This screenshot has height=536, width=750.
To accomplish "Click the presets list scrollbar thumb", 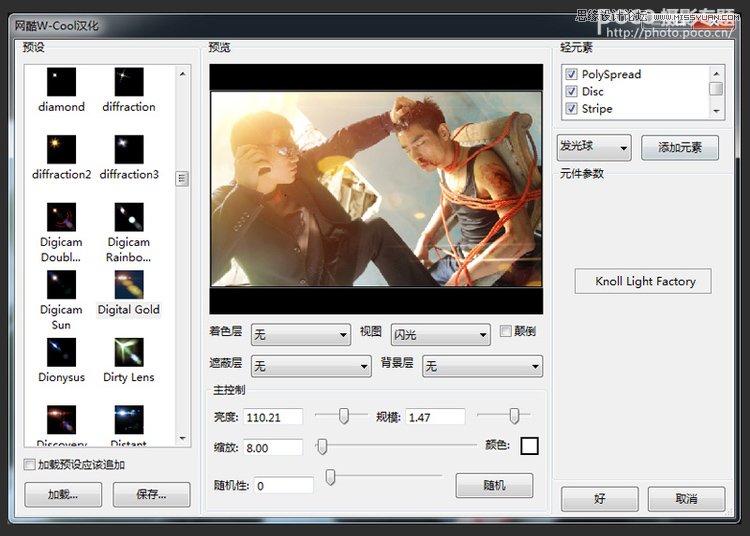I will pyautogui.click(x=182, y=179).
